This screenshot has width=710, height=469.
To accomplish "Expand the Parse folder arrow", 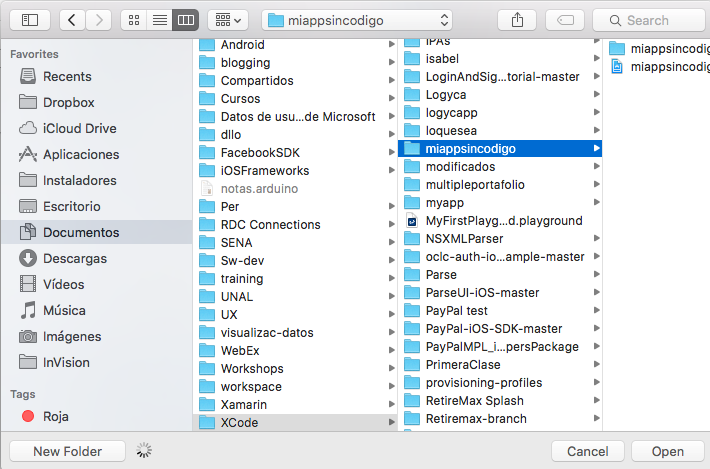I will click(597, 275).
